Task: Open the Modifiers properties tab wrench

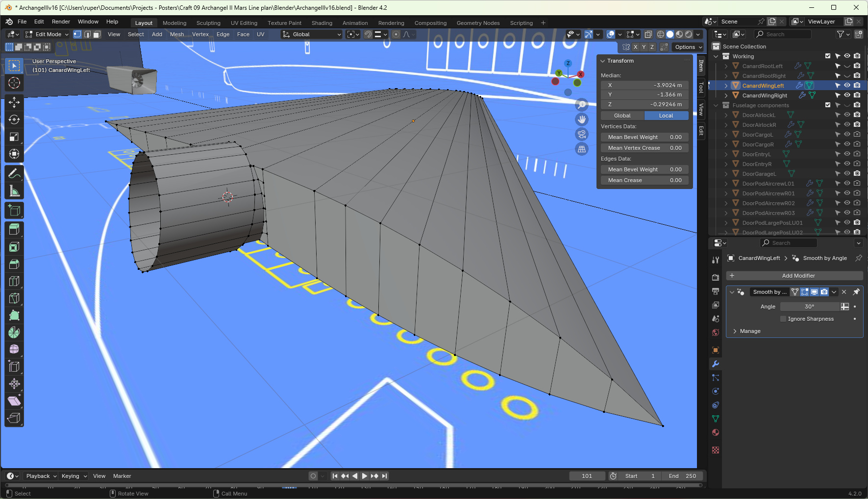Action: point(716,364)
